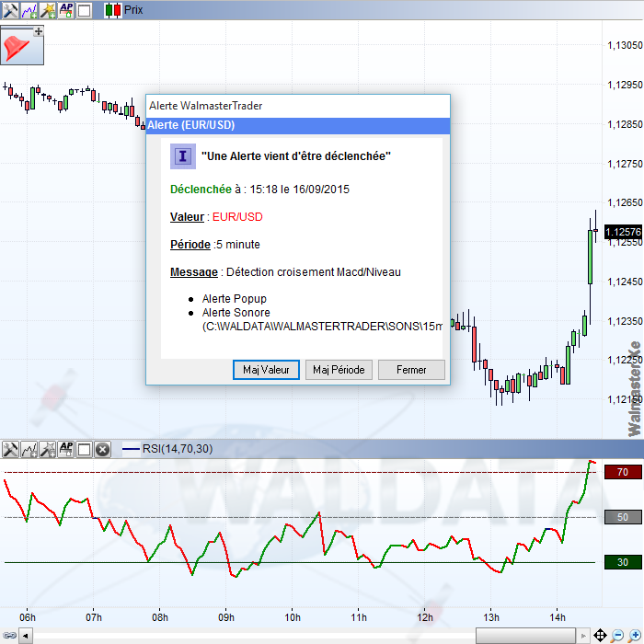
Task: Click the Déclenchée green text
Action: coord(201,190)
